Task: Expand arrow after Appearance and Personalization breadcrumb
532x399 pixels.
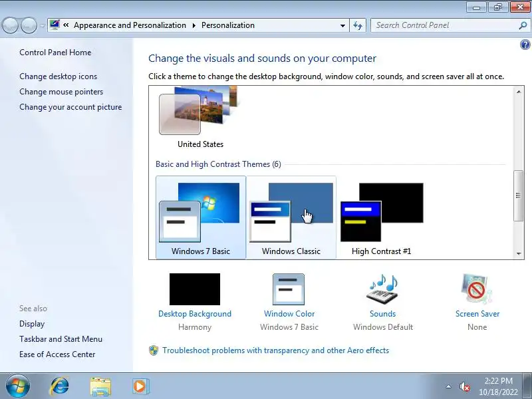Action: [194, 25]
